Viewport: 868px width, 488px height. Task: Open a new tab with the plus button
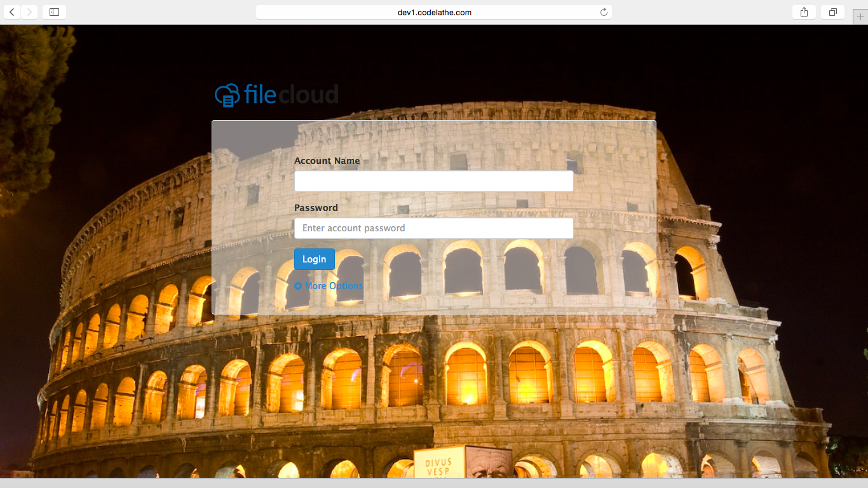(x=860, y=17)
